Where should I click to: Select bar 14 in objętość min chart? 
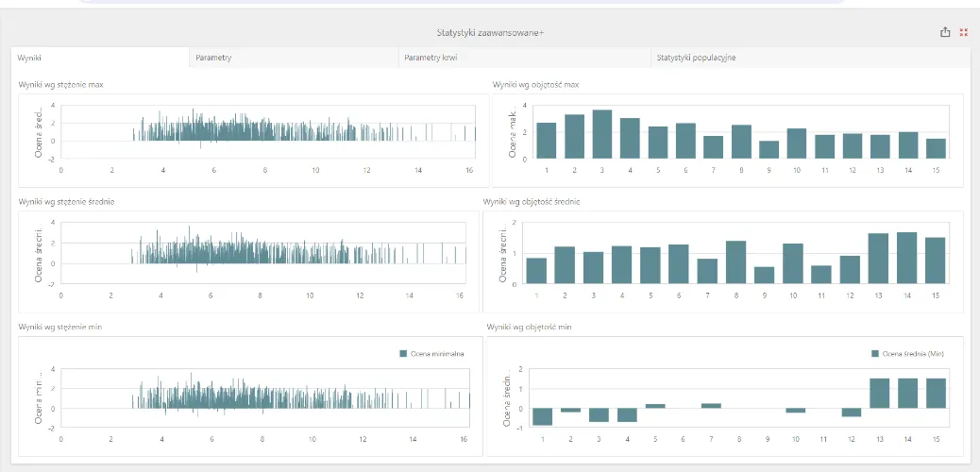point(907,394)
